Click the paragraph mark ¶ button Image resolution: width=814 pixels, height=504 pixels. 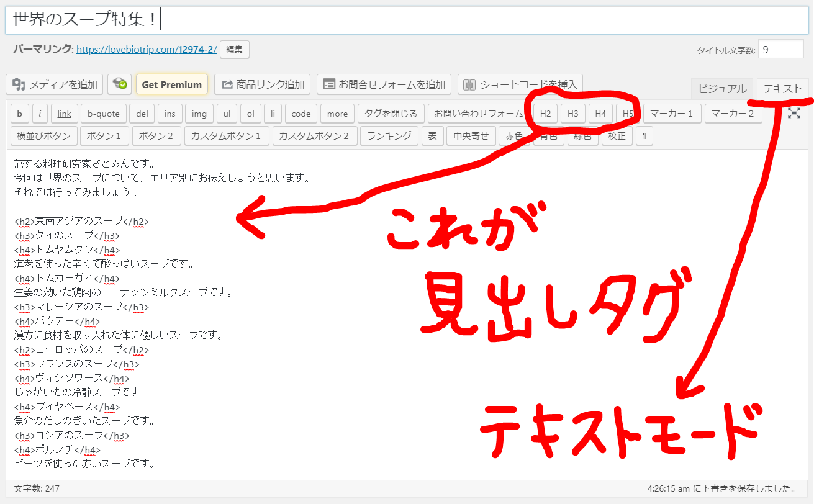[x=644, y=136]
